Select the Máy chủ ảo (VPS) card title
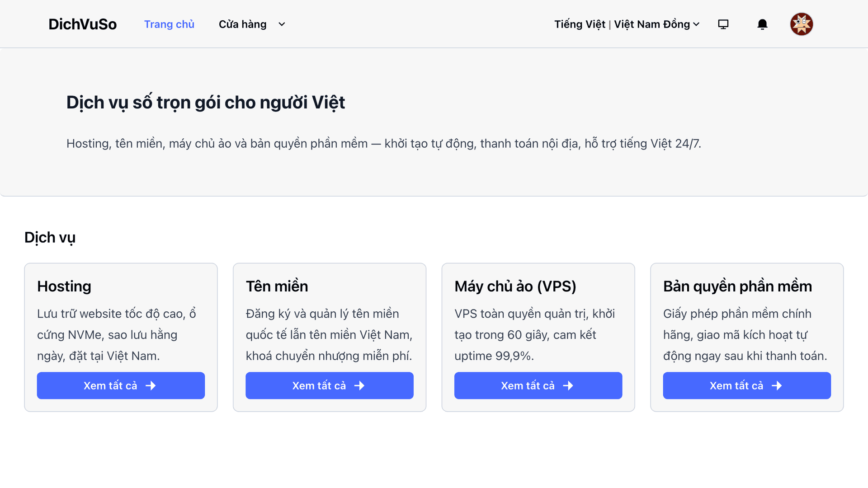The width and height of the screenshot is (868, 488). (x=515, y=286)
